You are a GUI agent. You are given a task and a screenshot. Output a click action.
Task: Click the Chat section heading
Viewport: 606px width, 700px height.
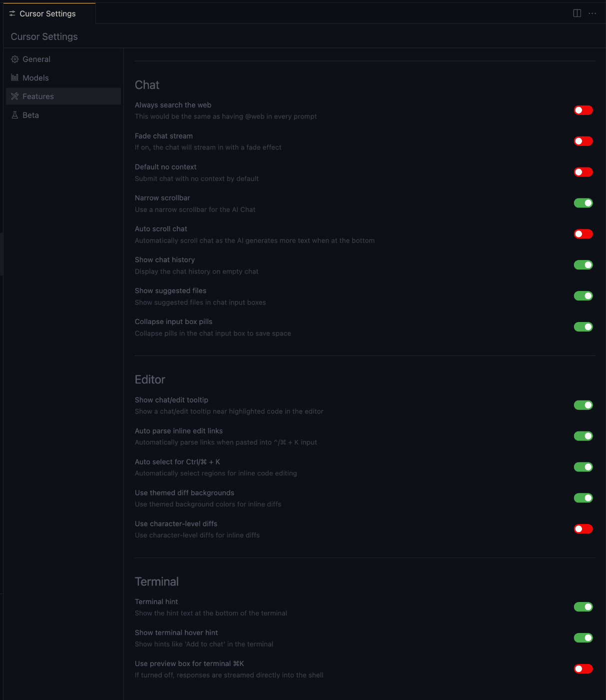[x=147, y=85]
